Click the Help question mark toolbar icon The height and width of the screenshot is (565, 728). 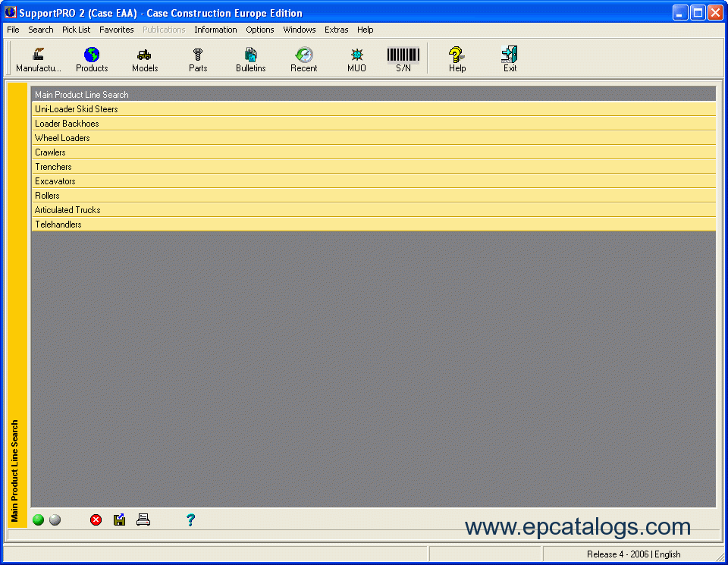click(457, 59)
